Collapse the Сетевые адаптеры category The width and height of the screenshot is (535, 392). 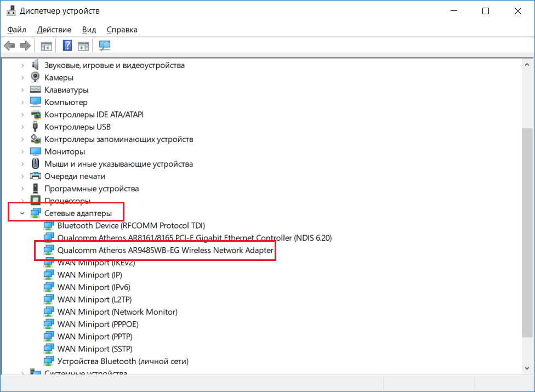(22, 213)
